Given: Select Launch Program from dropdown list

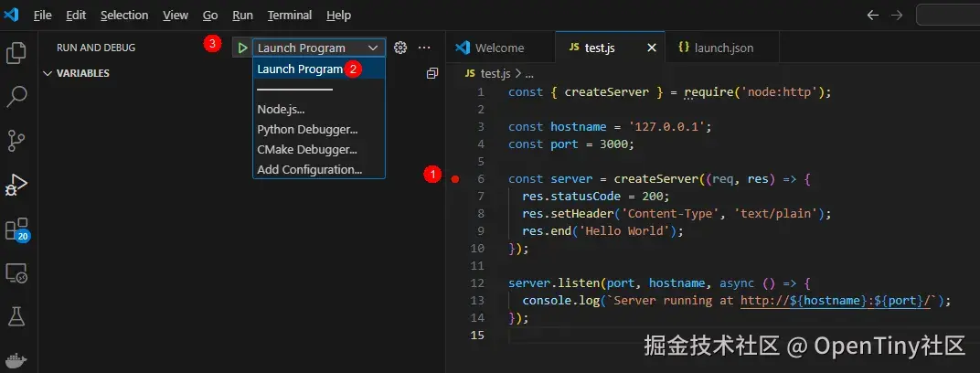Looking at the screenshot, I should pyautogui.click(x=319, y=69).
